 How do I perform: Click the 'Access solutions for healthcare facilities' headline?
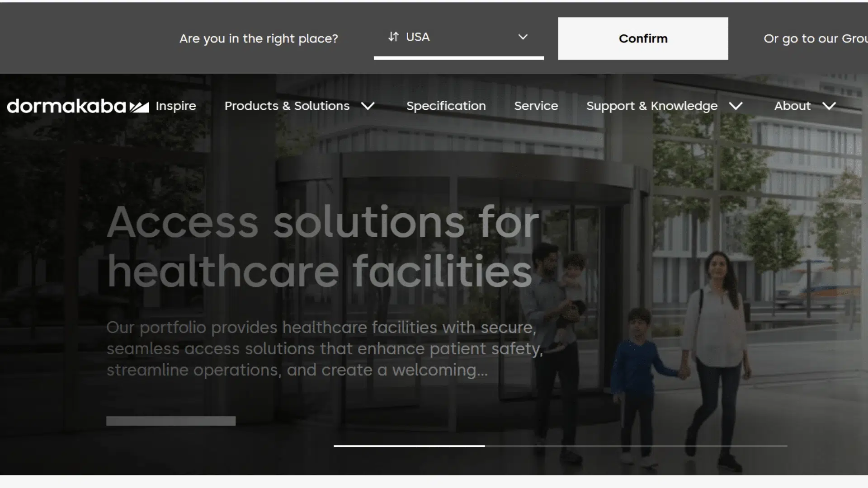click(323, 246)
